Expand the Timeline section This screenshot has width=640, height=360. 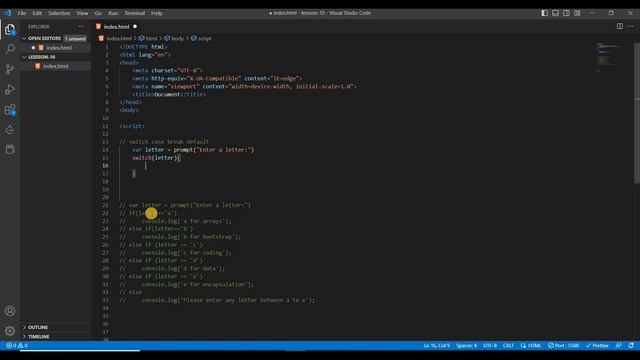coord(56,337)
